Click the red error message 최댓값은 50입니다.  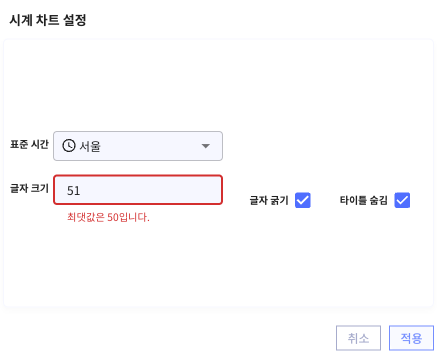pyautogui.click(x=108, y=217)
